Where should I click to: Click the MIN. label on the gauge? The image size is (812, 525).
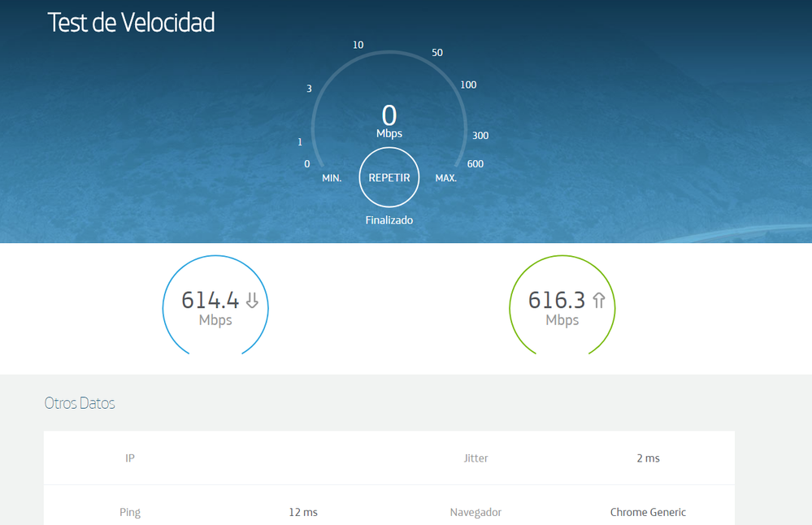pos(331,177)
